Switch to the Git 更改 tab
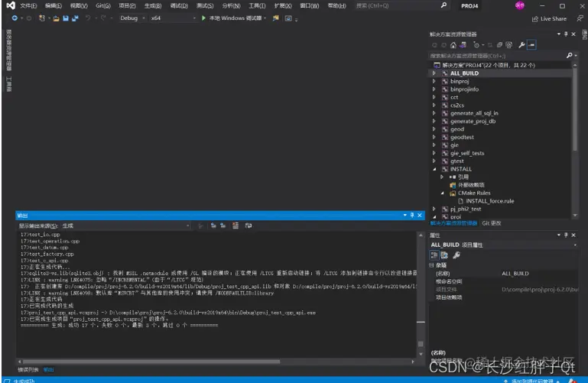Image resolution: width=588 pixels, height=383 pixels. click(x=491, y=223)
